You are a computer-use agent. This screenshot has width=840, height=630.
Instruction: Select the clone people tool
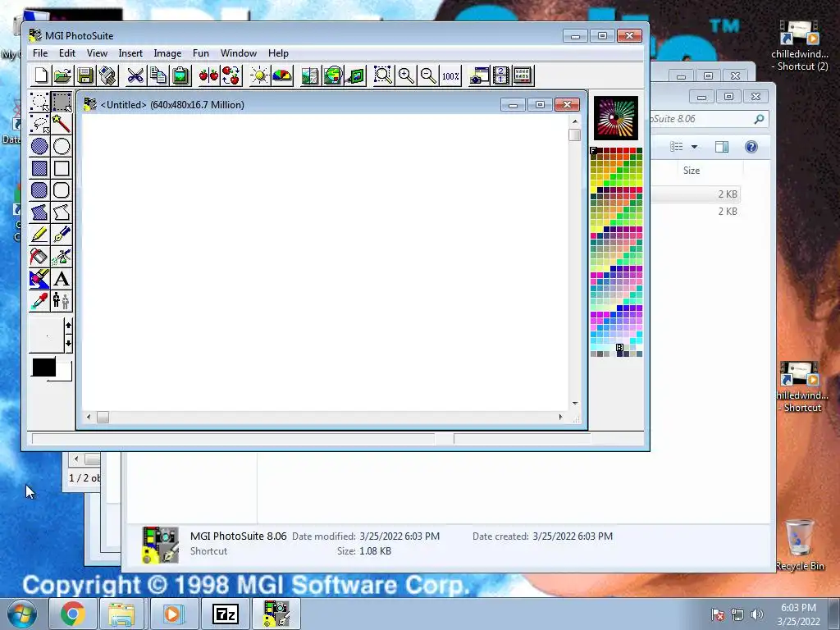coord(62,301)
